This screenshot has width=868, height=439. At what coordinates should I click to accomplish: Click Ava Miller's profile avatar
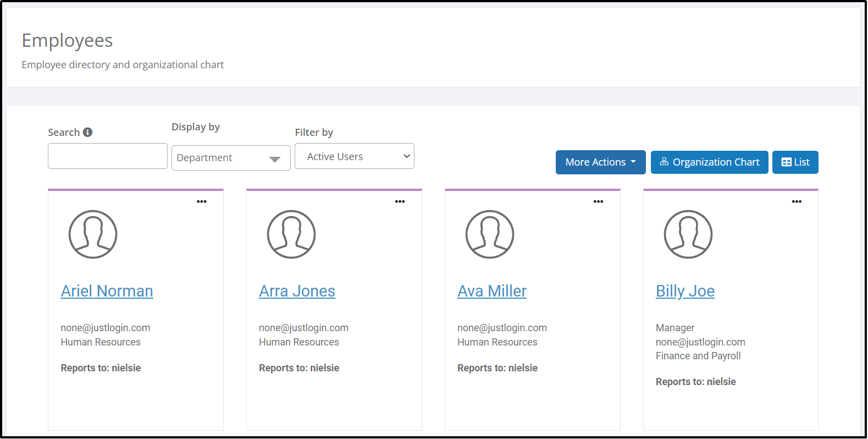pos(490,234)
